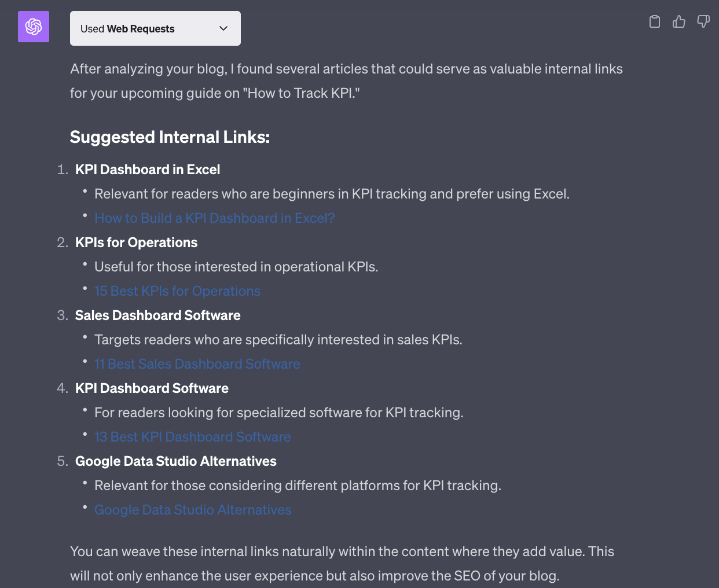Open How to Build a KPI Dashboard in Excel link

[215, 218]
